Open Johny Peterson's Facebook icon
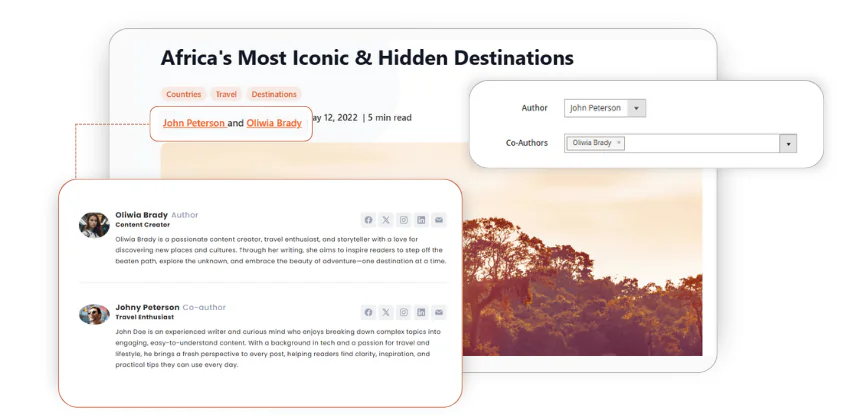This screenshot has width=850, height=420. (x=368, y=312)
